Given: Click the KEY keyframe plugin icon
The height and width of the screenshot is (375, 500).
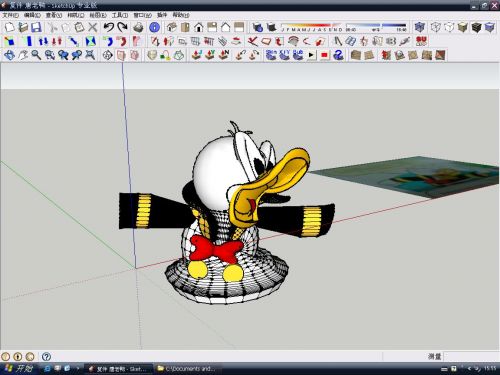Looking at the screenshot, I should click(284, 55).
